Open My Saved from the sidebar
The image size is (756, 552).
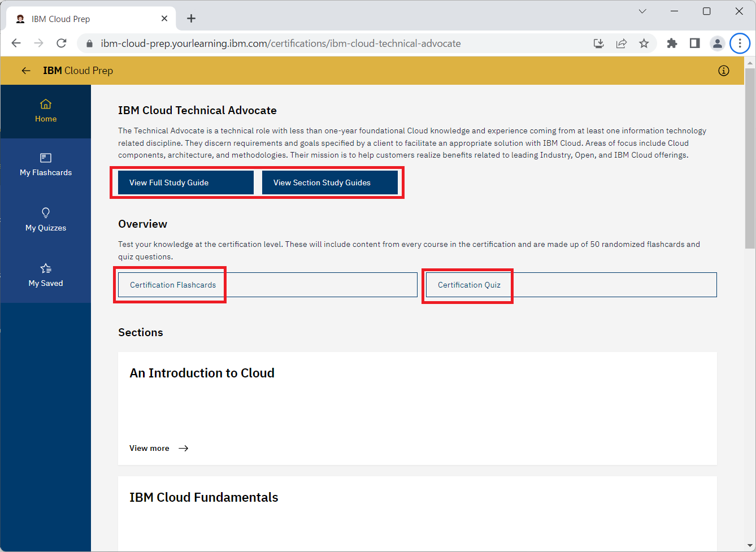[46, 275]
